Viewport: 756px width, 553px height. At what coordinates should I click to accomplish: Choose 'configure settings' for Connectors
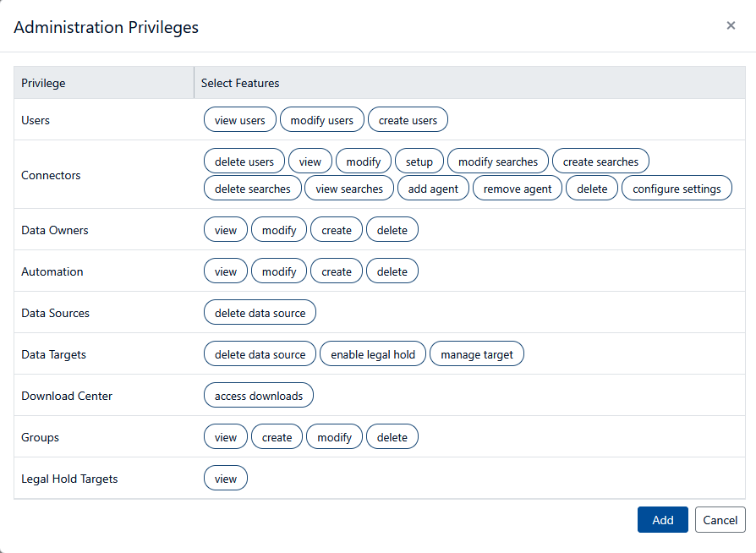pos(677,189)
